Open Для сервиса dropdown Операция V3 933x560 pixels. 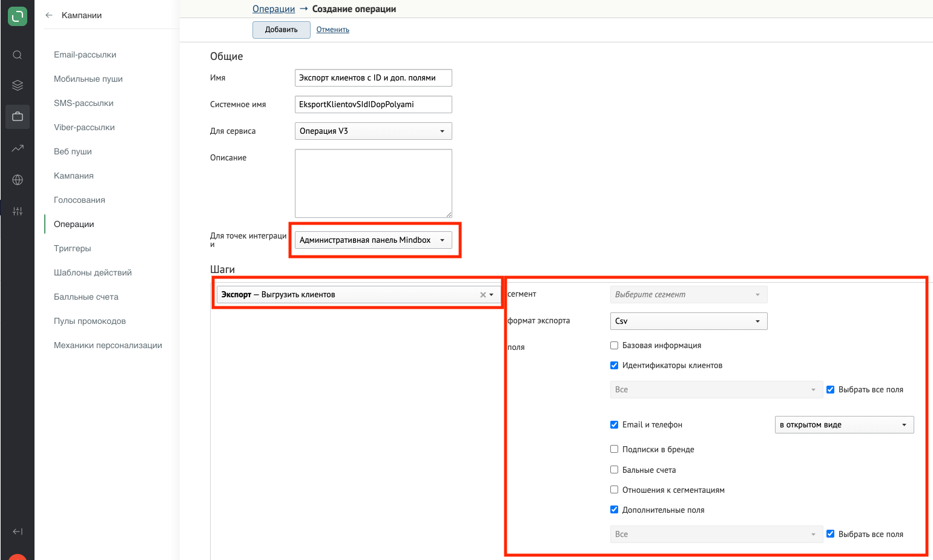tap(373, 131)
